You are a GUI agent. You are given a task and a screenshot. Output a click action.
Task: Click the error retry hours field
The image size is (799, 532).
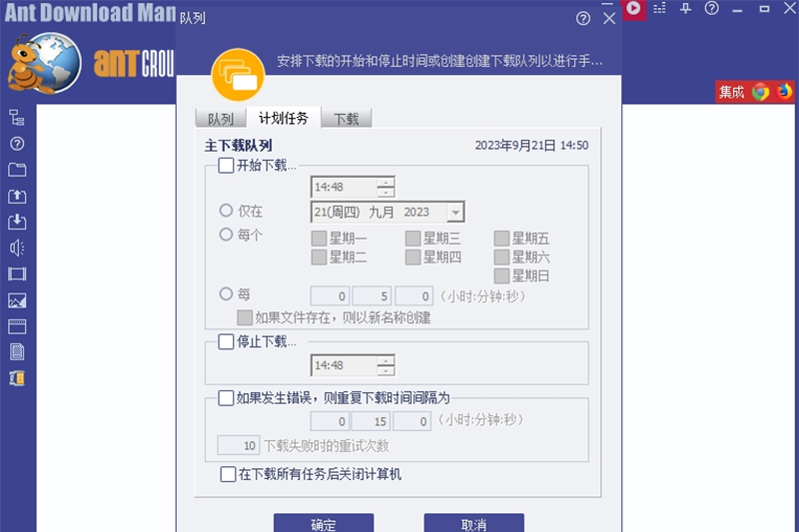click(x=330, y=421)
